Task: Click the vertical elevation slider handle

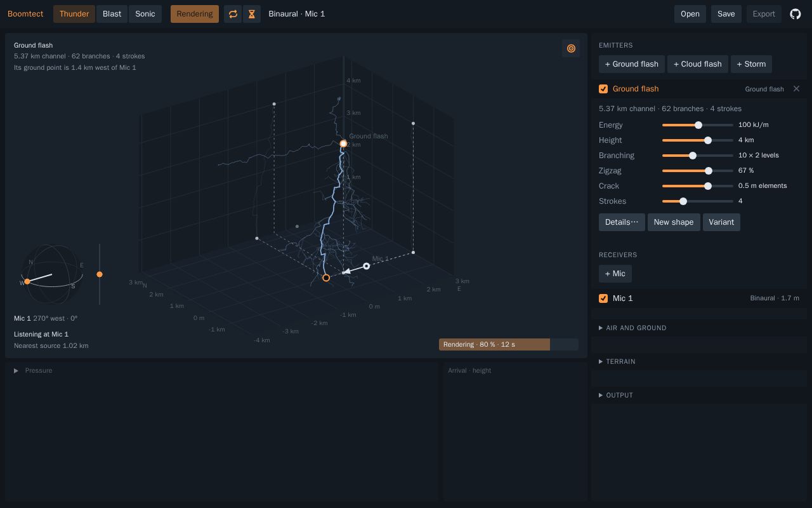Action: click(x=100, y=274)
